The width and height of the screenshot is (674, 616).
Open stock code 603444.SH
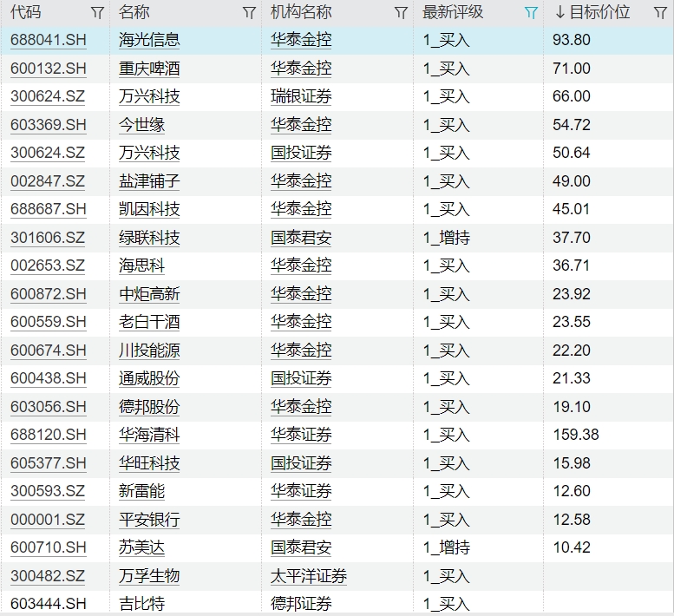[49, 604]
